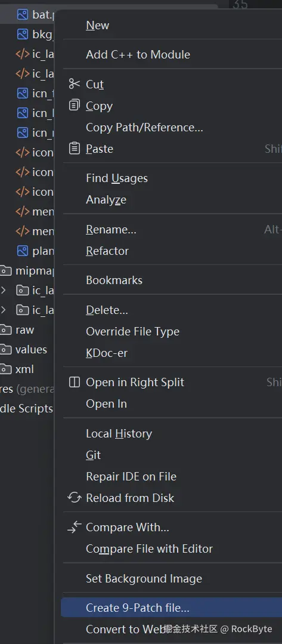Click the Reload from Disk icon
The width and height of the screenshot is (282, 644).
pos(75,498)
